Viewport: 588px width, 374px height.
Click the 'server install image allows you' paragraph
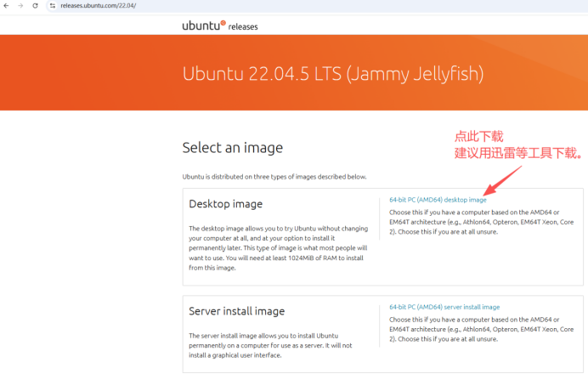270,345
